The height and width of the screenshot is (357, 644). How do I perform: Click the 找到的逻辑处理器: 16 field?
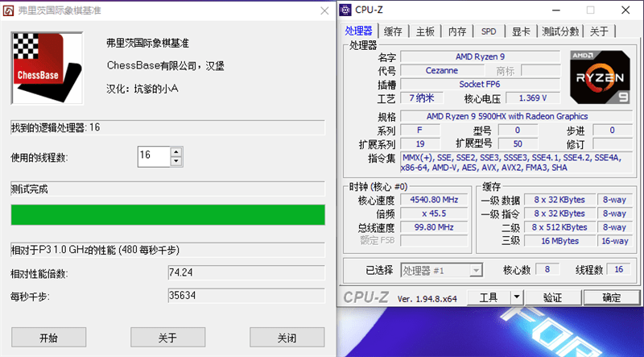[x=167, y=127]
